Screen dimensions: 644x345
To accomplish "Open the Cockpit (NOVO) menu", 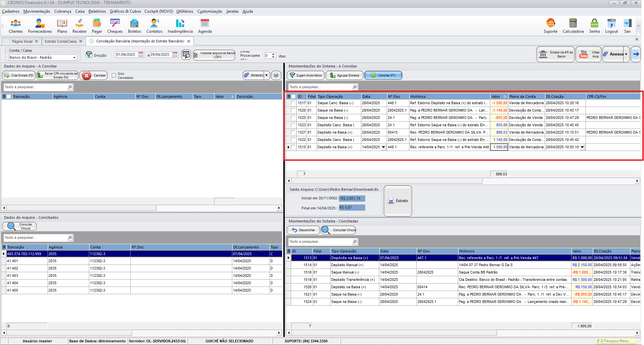I will 159,11.
